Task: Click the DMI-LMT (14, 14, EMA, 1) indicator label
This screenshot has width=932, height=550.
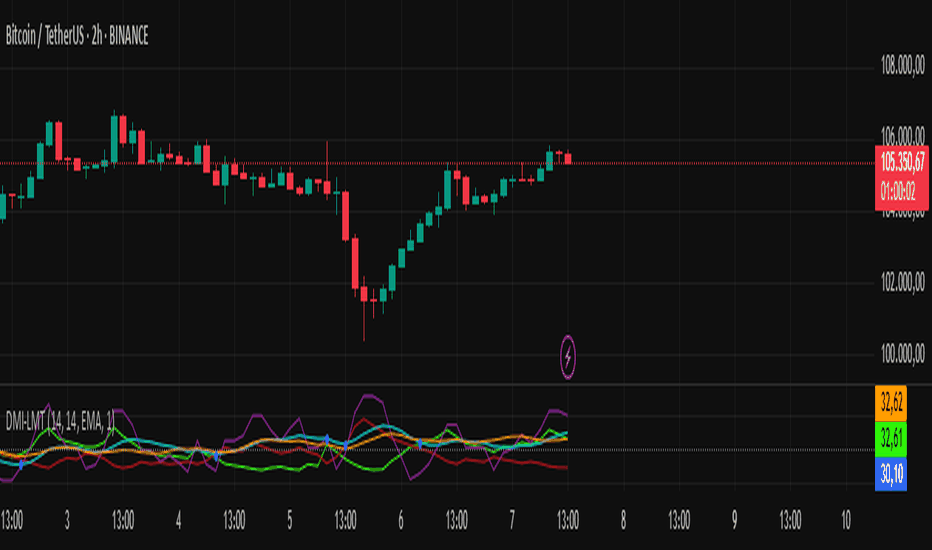Action: click(x=60, y=421)
